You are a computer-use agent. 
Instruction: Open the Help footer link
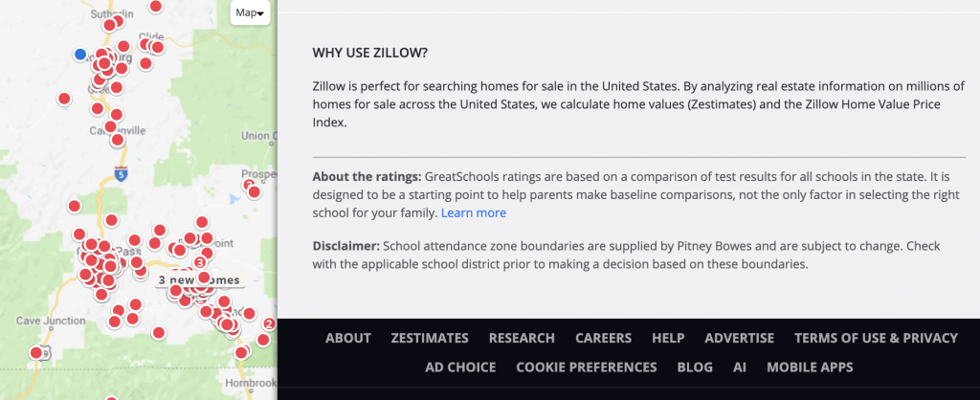click(x=668, y=338)
